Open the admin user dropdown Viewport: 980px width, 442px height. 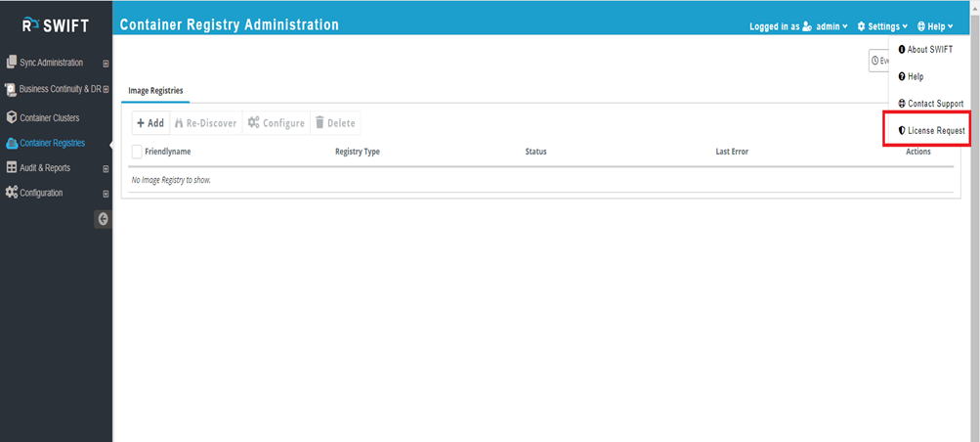click(825, 26)
